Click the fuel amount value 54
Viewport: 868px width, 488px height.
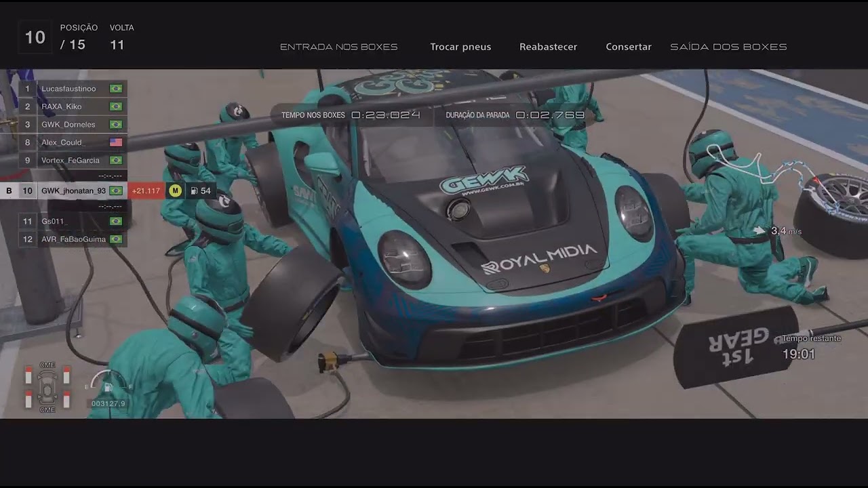tap(205, 191)
